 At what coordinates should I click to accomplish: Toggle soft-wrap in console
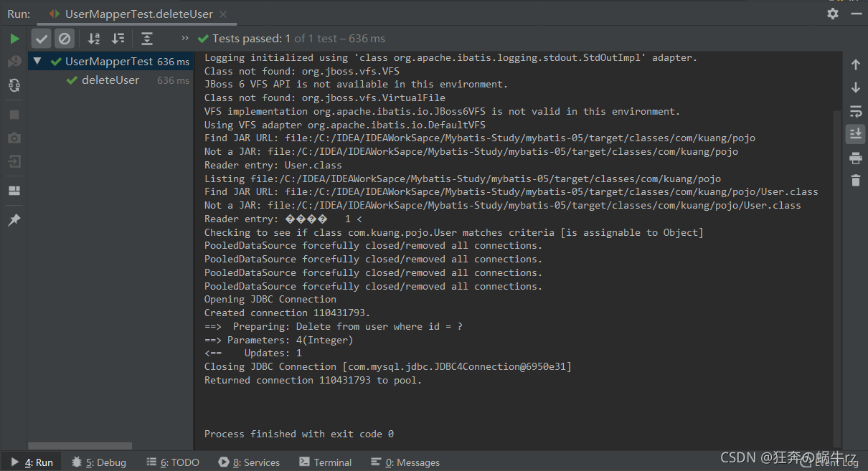pyautogui.click(x=856, y=111)
